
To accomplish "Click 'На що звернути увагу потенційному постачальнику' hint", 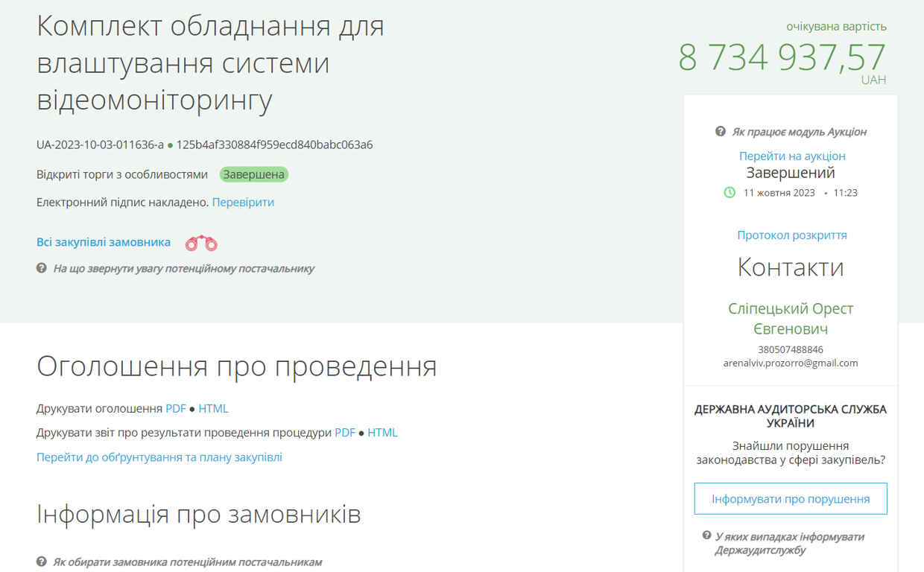I will click(183, 268).
